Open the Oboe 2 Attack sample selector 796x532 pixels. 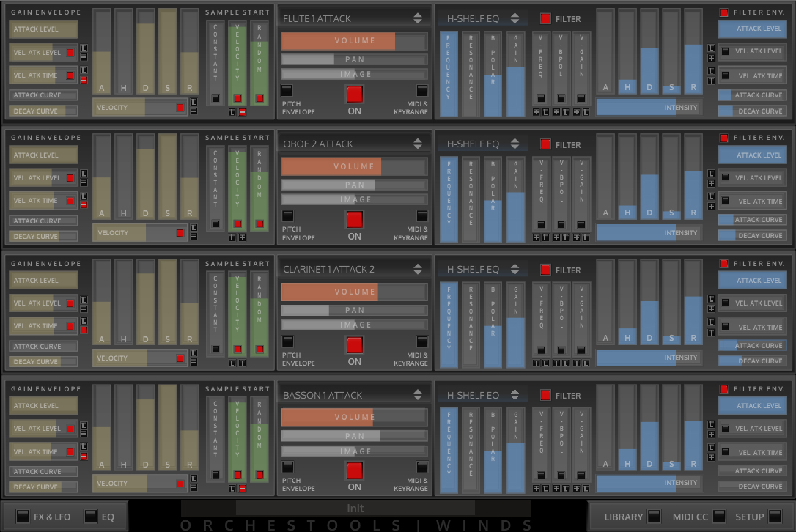(x=417, y=144)
